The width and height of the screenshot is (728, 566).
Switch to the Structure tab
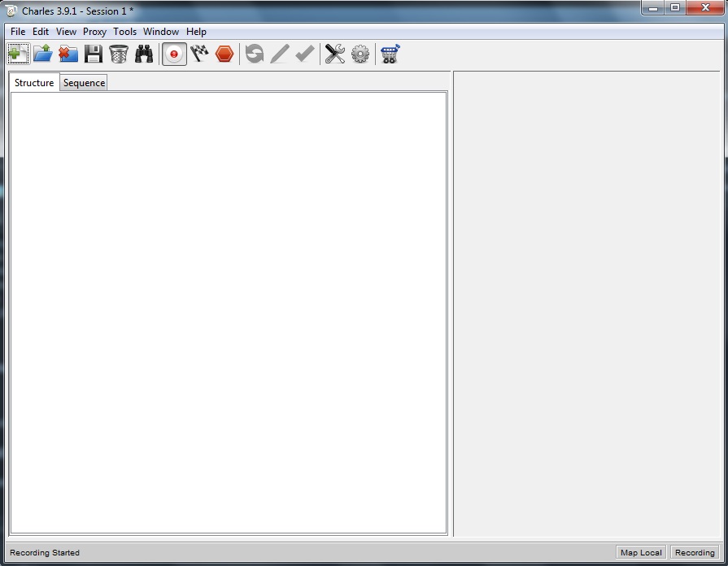click(34, 83)
